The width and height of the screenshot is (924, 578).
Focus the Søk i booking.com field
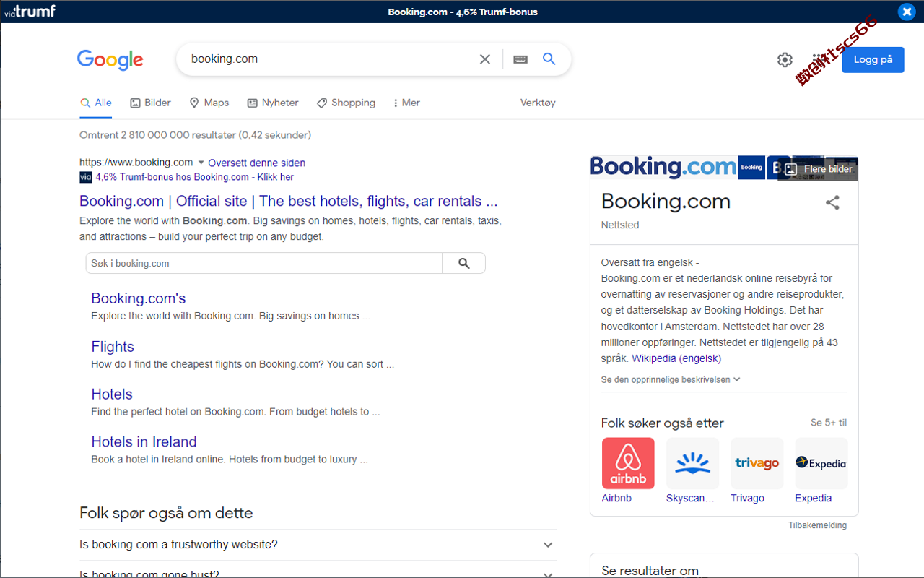tap(264, 263)
